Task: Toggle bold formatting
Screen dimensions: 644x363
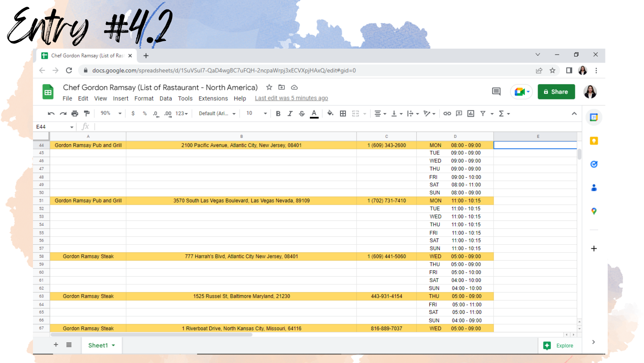Action: click(x=278, y=114)
